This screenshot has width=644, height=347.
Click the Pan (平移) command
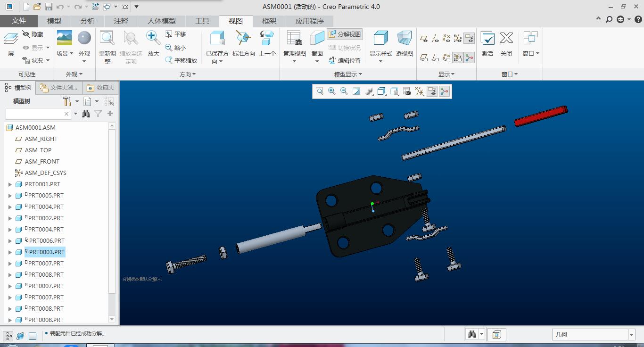click(x=176, y=34)
